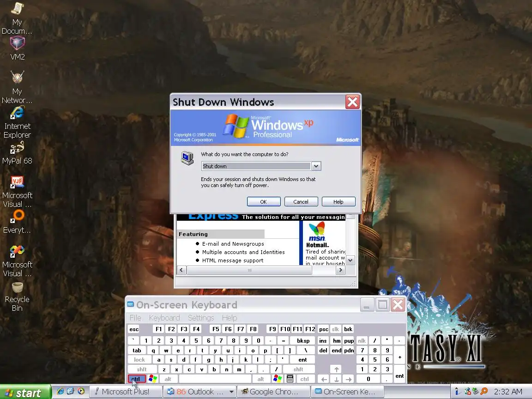Image resolution: width=532 pixels, height=399 pixels.
Task: Click "HTML message support" feature text
Action: coord(233,260)
